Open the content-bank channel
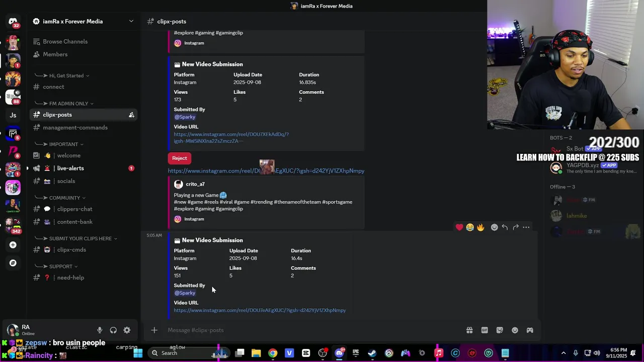Image resolution: width=644 pixels, height=362 pixels. click(83, 222)
